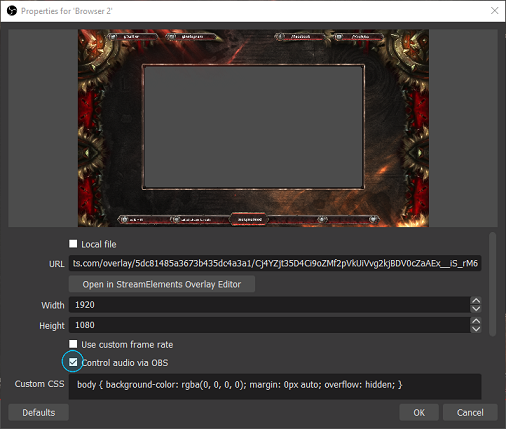The height and width of the screenshot is (429, 506).
Task: Click the OBS logo icon in title bar
Action: [12, 11]
